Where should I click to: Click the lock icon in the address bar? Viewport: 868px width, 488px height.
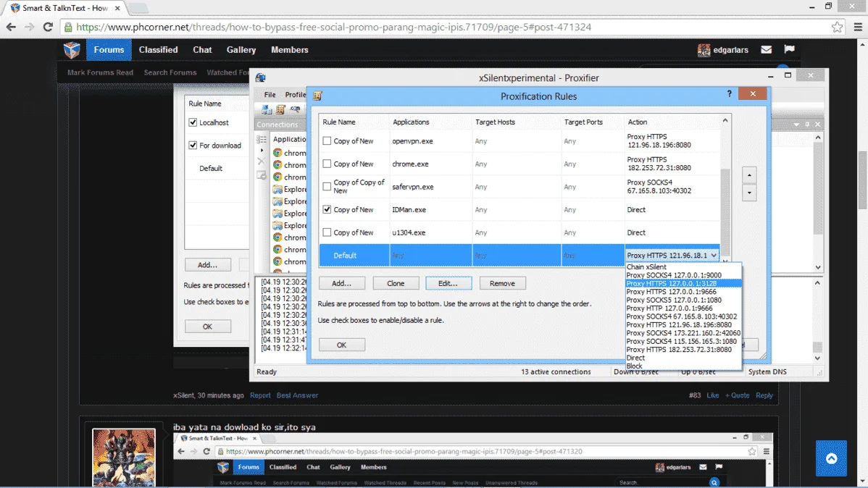coord(68,27)
